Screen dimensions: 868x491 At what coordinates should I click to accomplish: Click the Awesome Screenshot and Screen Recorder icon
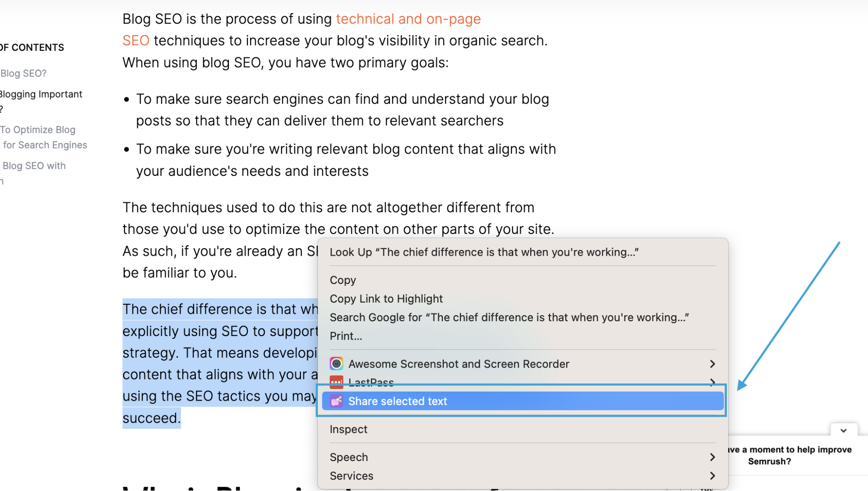coord(336,363)
